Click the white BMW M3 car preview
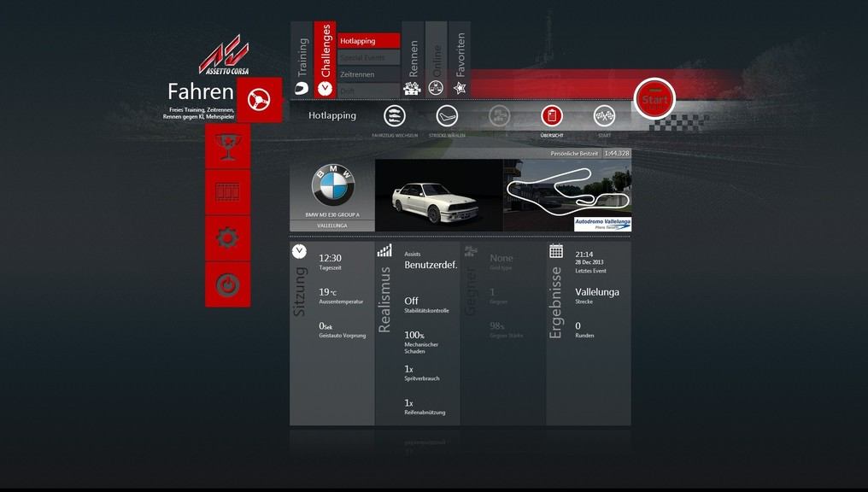868x492 pixels. click(439, 196)
